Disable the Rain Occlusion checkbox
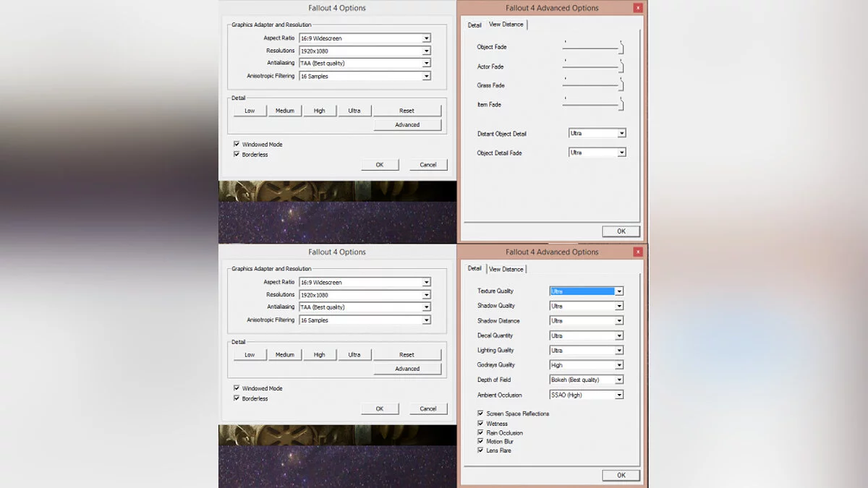868x488 pixels. [480, 433]
